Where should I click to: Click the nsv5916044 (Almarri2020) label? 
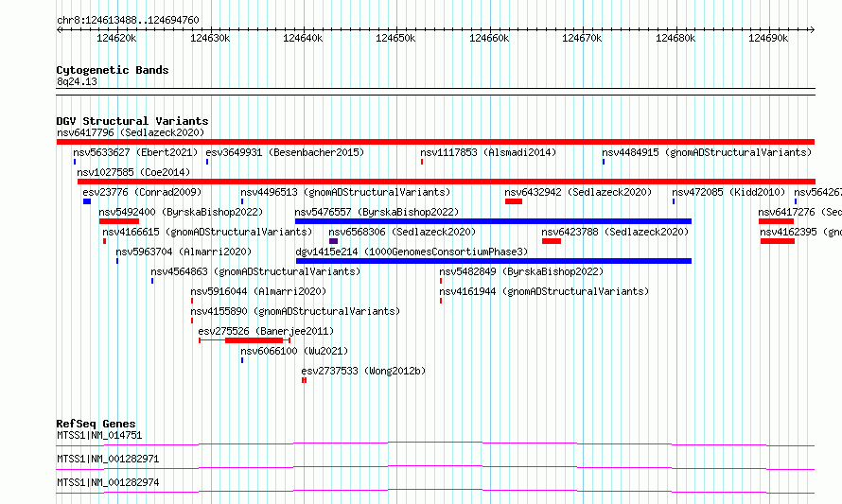258,291
